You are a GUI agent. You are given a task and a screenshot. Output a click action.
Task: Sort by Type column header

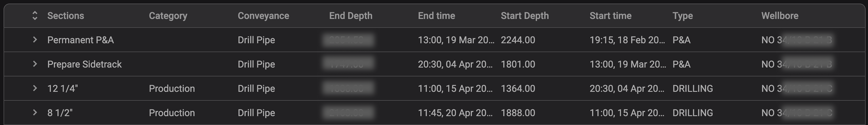click(x=682, y=16)
